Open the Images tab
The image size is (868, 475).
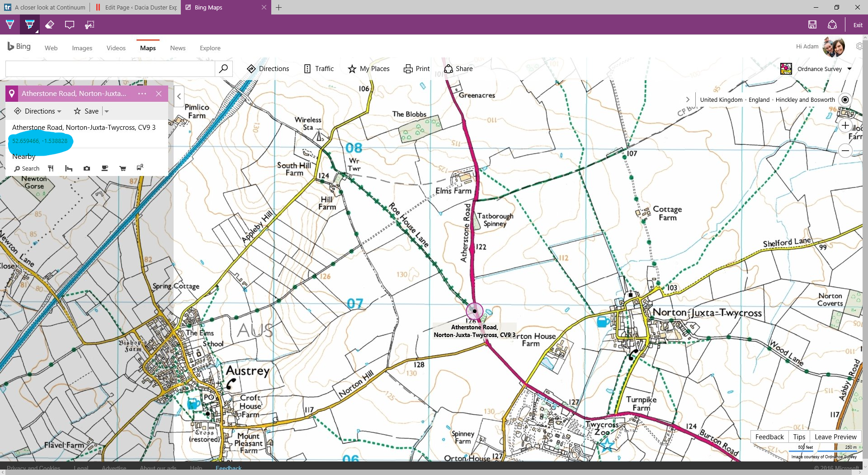click(82, 48)
